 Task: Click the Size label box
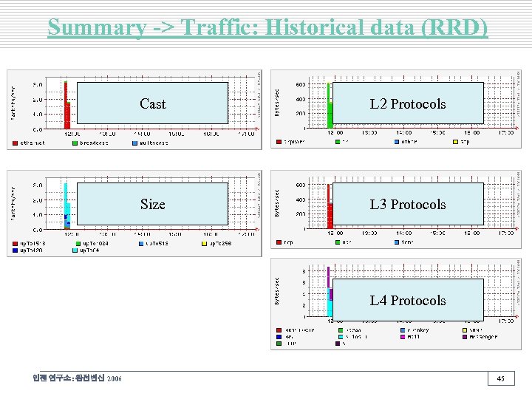[x=152, y=204]
